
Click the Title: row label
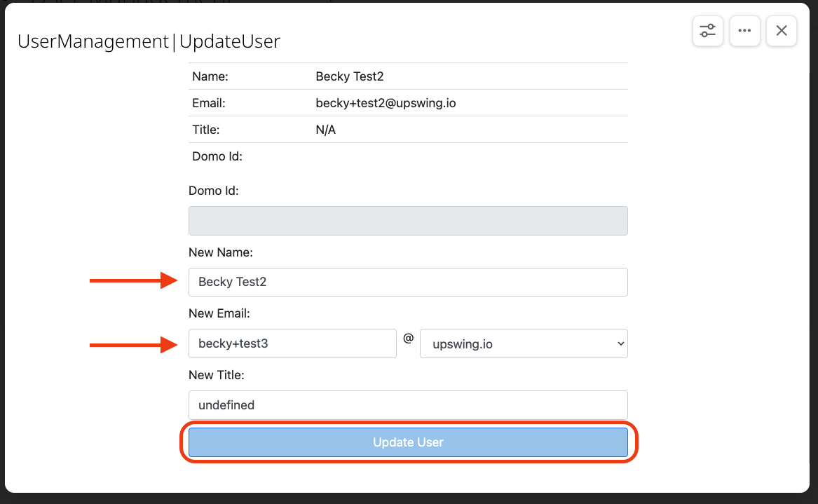click(x=205, y=130)
